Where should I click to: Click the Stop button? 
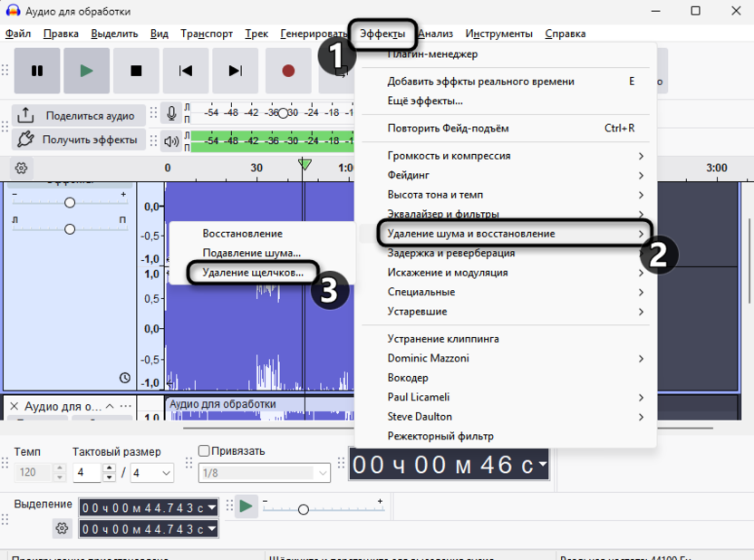click(136, 71)
